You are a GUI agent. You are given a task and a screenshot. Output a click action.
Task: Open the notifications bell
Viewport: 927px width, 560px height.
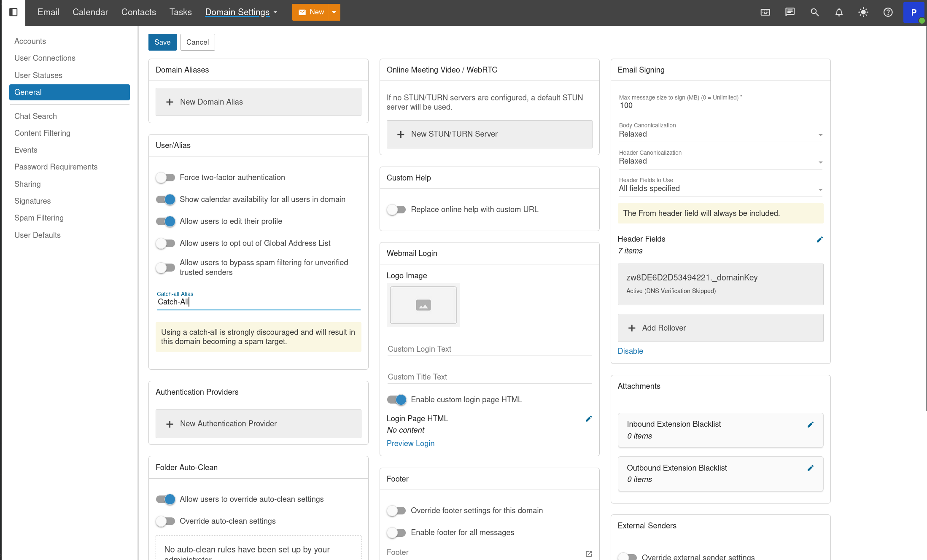(839, 12)
